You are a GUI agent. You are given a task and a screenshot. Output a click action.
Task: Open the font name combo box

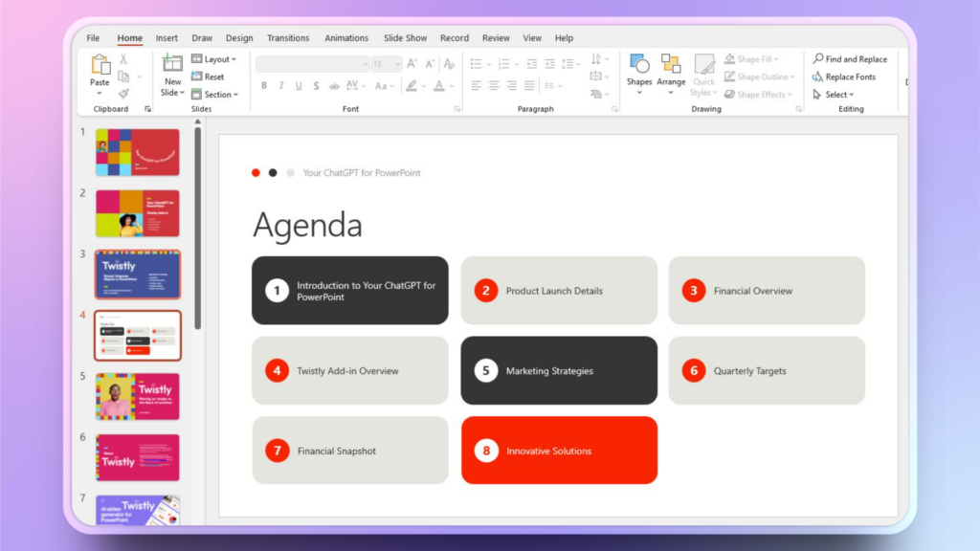[312, 64]
